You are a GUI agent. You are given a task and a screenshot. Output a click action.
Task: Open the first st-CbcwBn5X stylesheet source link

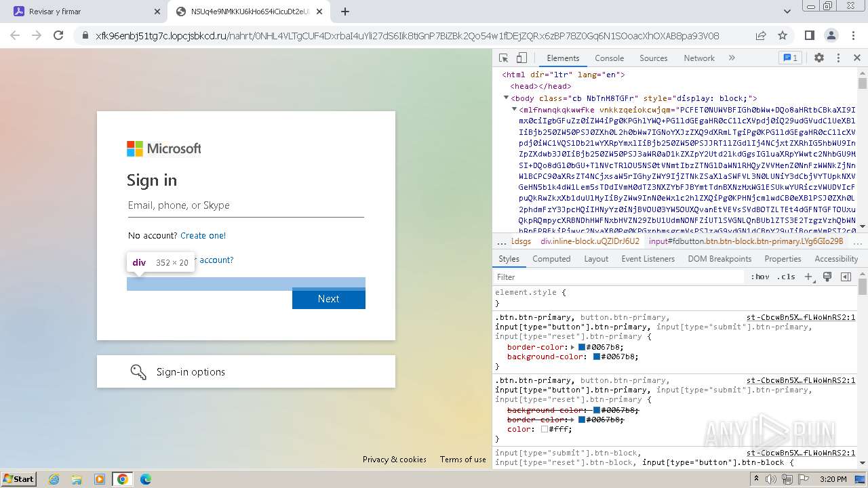pyautogui.click(x=801, y=317)
